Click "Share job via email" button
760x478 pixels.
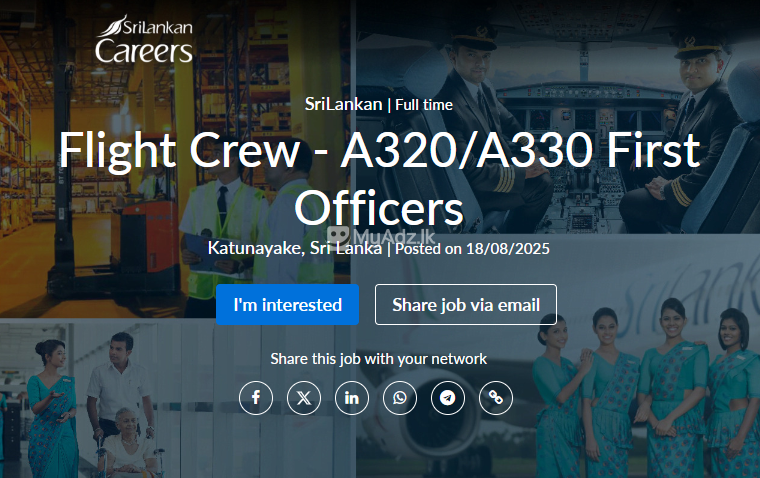(x=465, y=305)
